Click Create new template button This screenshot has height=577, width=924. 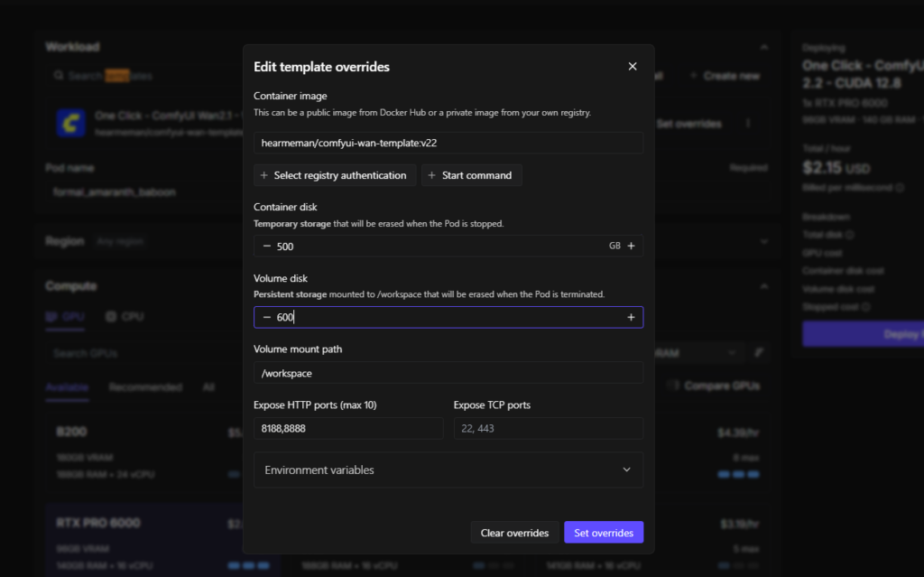point(725,76)
